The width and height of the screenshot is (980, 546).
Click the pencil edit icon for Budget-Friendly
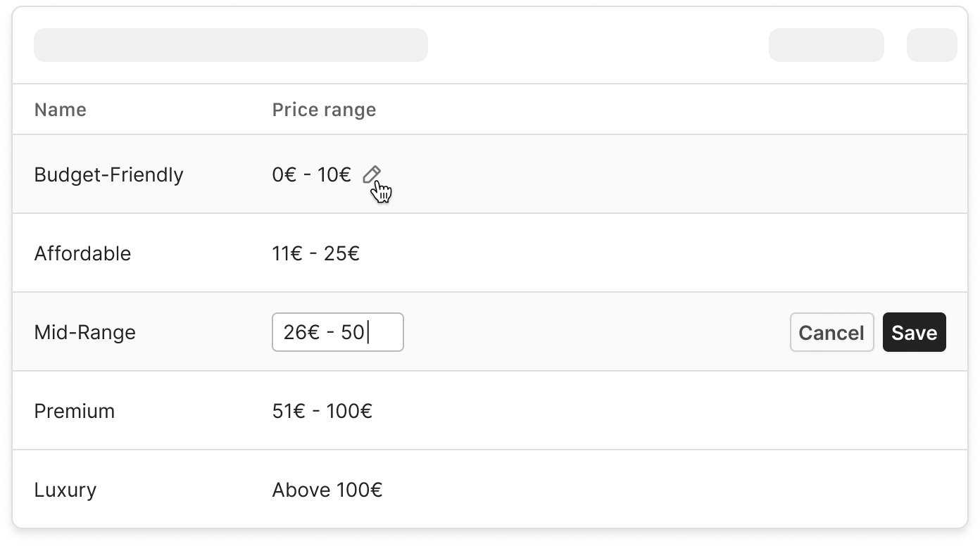[371, 174]
